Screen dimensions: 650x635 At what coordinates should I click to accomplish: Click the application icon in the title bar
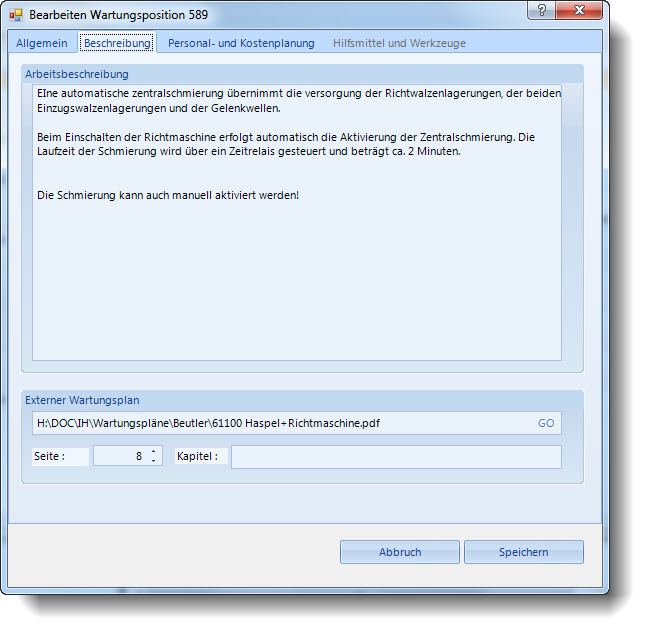tap(16, 15)
